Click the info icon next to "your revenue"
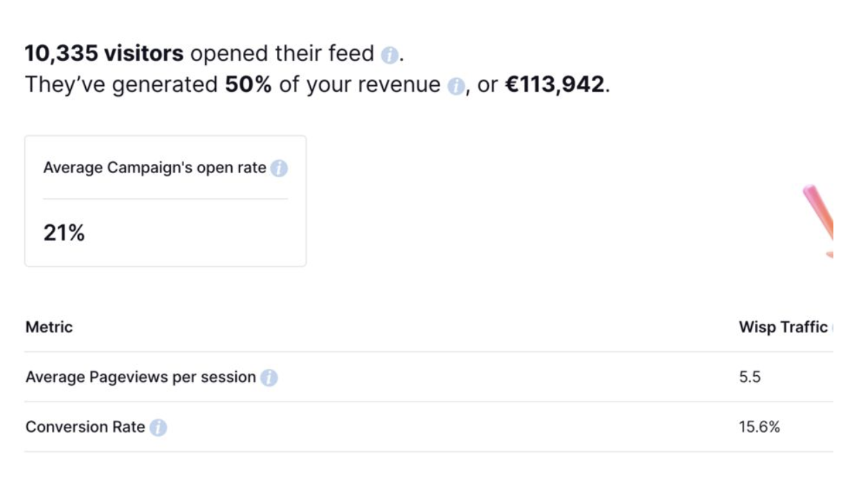Image resolution: width=868 pixels, height=479 pixels. tap(455, 87)
